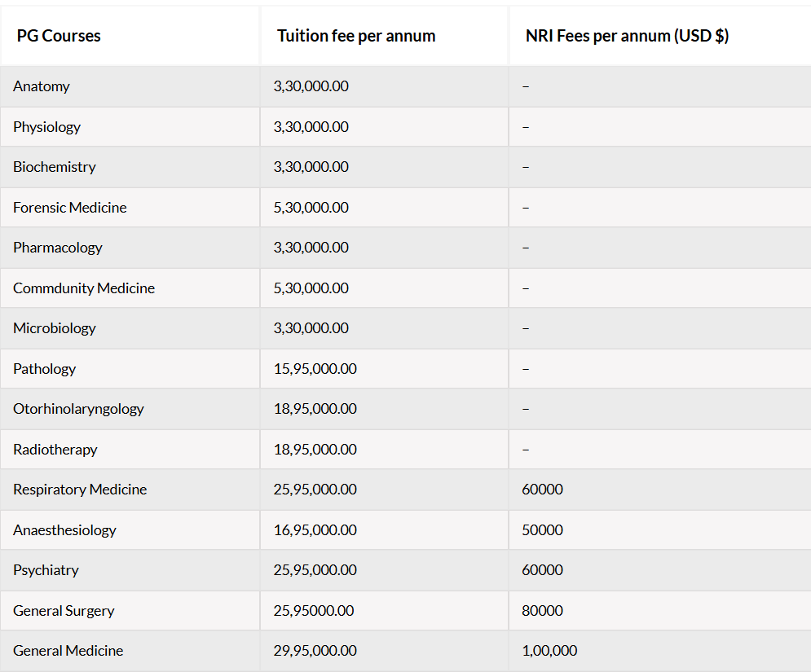
Task: Click the PG Courses column header
Action: pos(59,36)
